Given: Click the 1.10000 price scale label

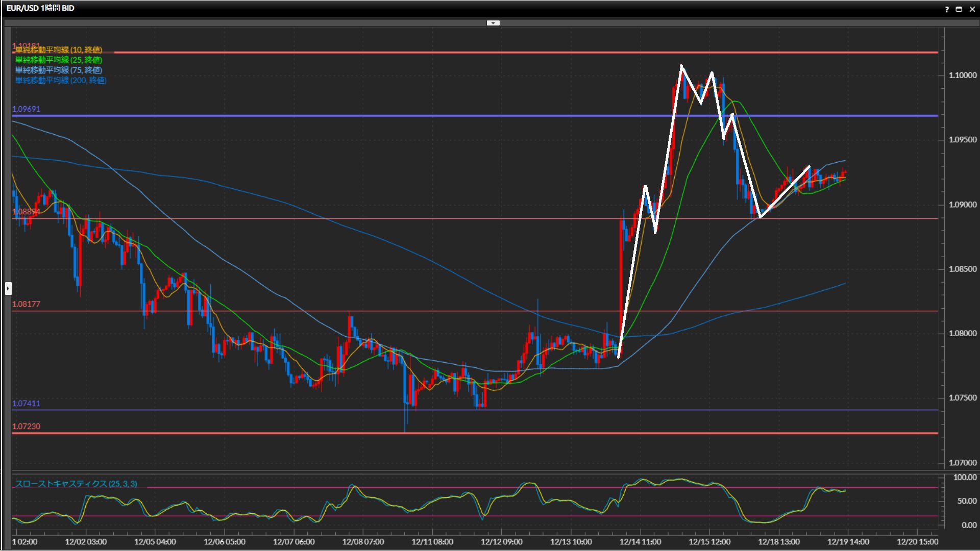Looking at the screenshot, I should pyautogui.click(x=962, y=75).
